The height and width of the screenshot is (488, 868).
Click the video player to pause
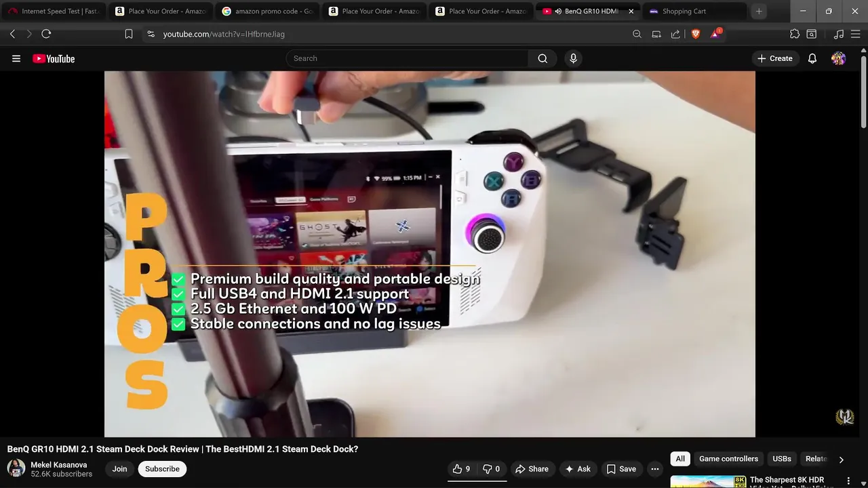coord(429,254)
